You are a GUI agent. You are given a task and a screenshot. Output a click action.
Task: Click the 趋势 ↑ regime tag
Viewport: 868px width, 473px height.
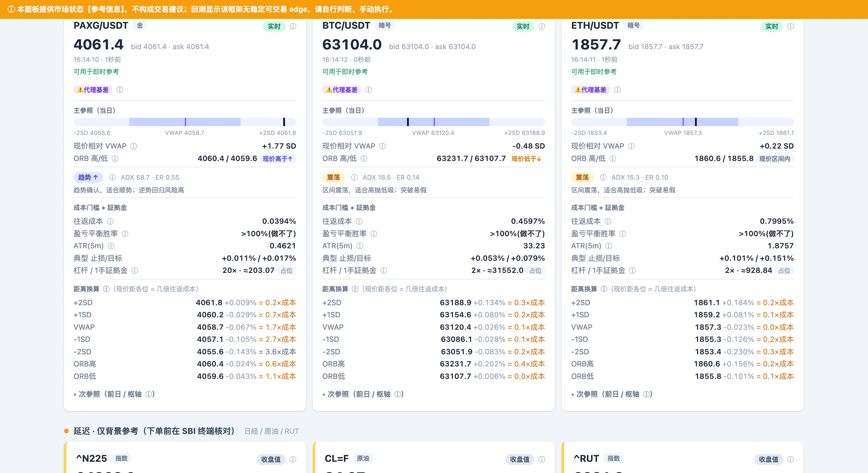pos(88,177)
